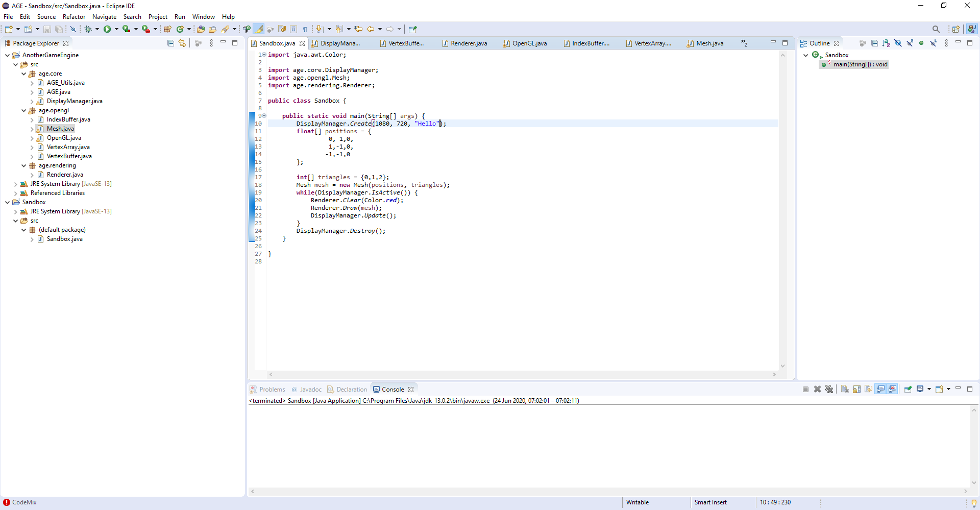Viewport: 980px width, 510px height.
Task: Click Pin Console icon
Action: (x=908, y=389)
